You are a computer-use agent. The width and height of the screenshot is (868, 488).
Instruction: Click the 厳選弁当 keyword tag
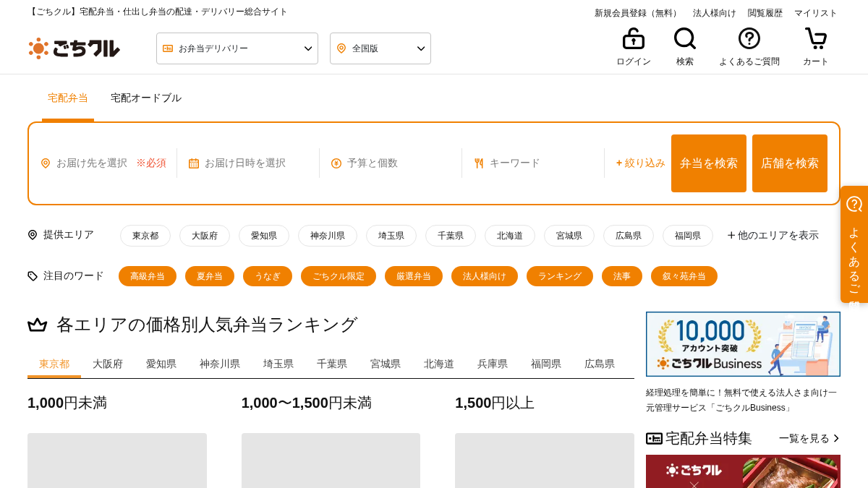point(414,276)
